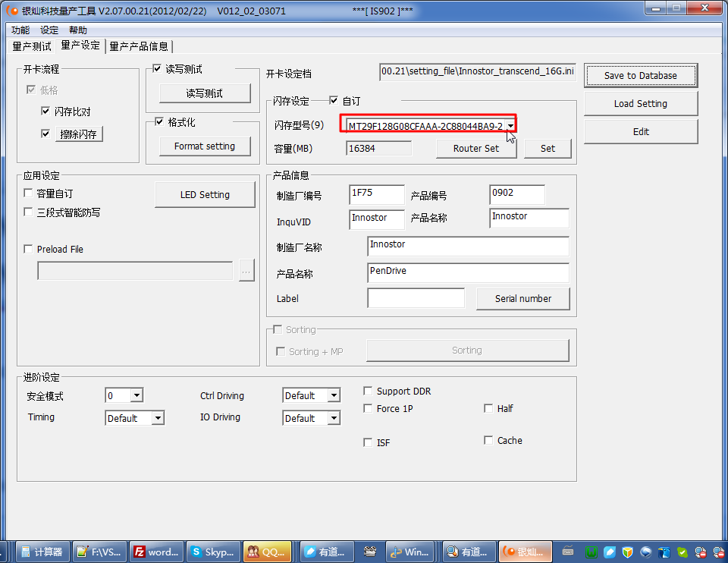Enable the Preload File checkbox
The width and height of the screenshot is (728, 563).
pyautogui.click(x=28, y=249)
